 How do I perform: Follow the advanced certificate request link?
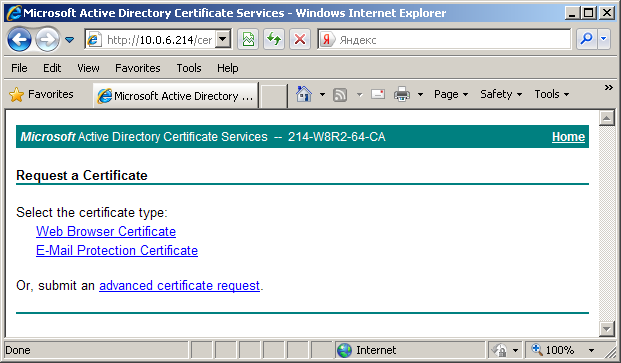click(179, 285)
